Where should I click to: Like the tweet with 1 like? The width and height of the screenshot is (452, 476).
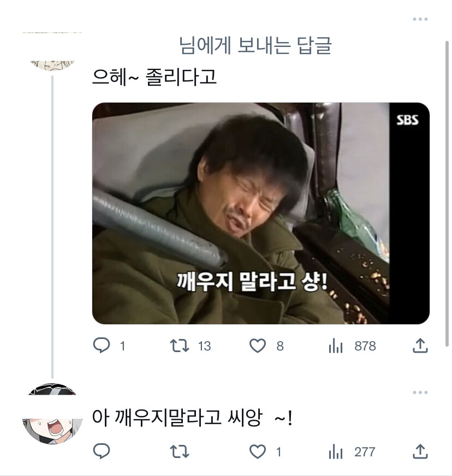pyautogui.click(x=258, y=451)
